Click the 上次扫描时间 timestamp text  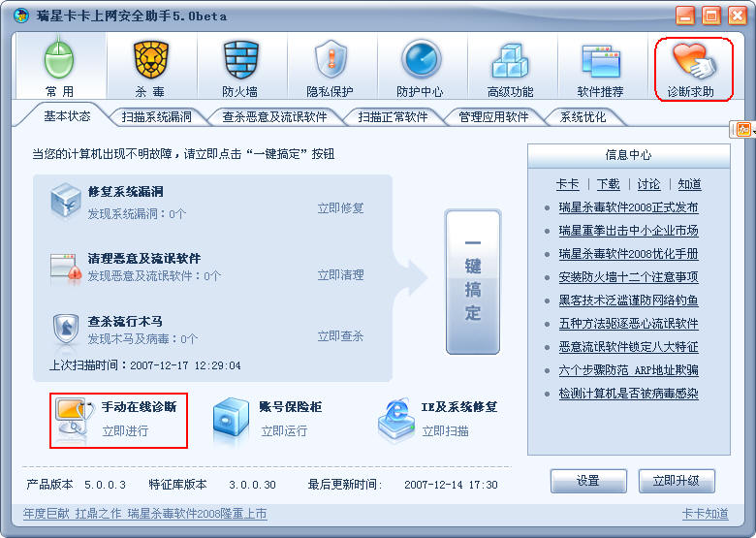click(x=145, y=365)
